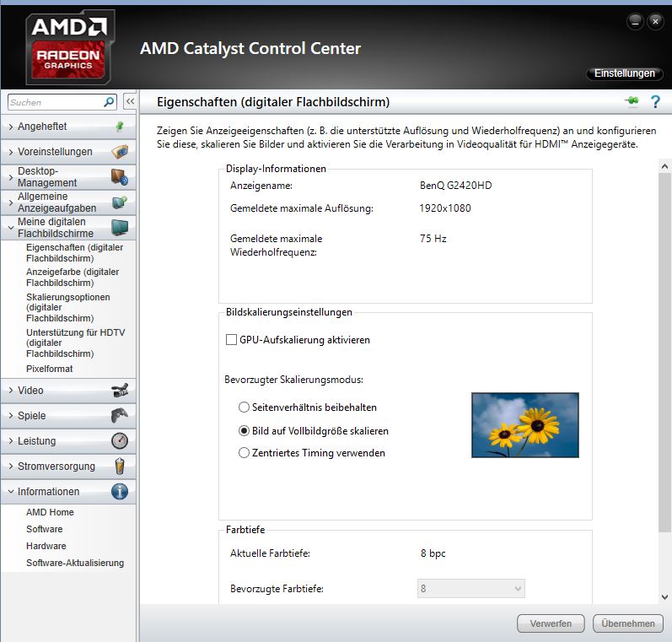Open Anzeigefarbe (digitaler Flachbildschirm) page

(x=73, y=277)
